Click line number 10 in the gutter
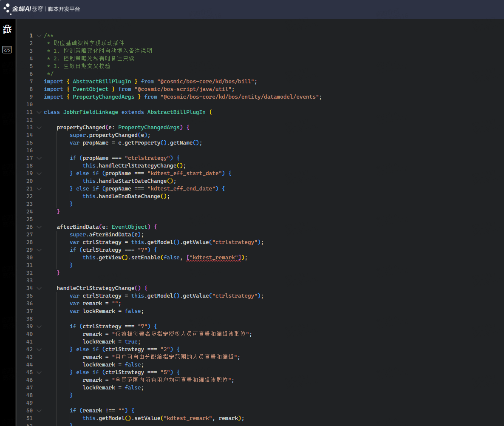 point(29,105)
